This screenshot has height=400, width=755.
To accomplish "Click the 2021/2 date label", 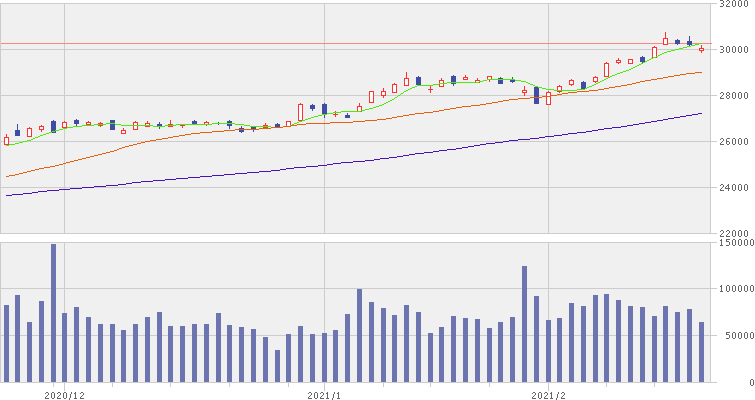I will point(549,394).
